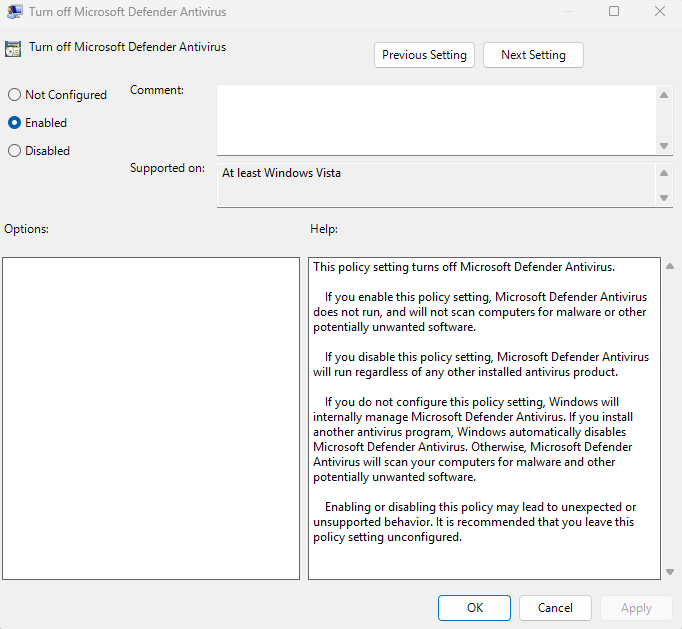Image resolution: width=682 pixels, height=629 pixels.
Task: Click the 'Help:' label
Action: [324, 229]
